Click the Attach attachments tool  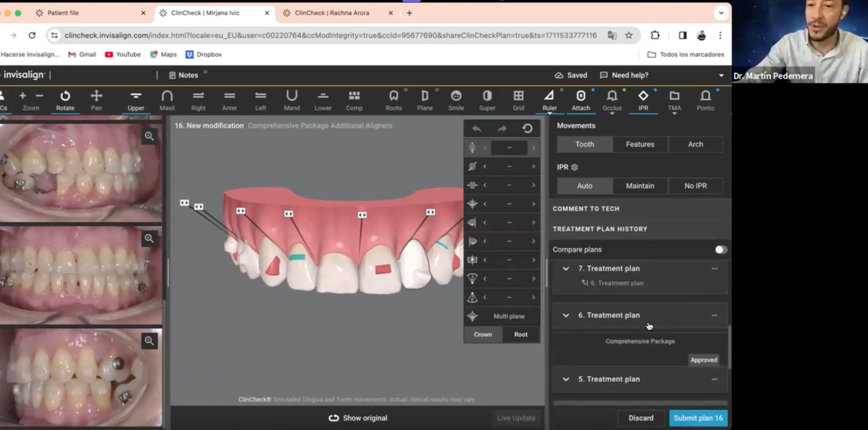[580, 100]
